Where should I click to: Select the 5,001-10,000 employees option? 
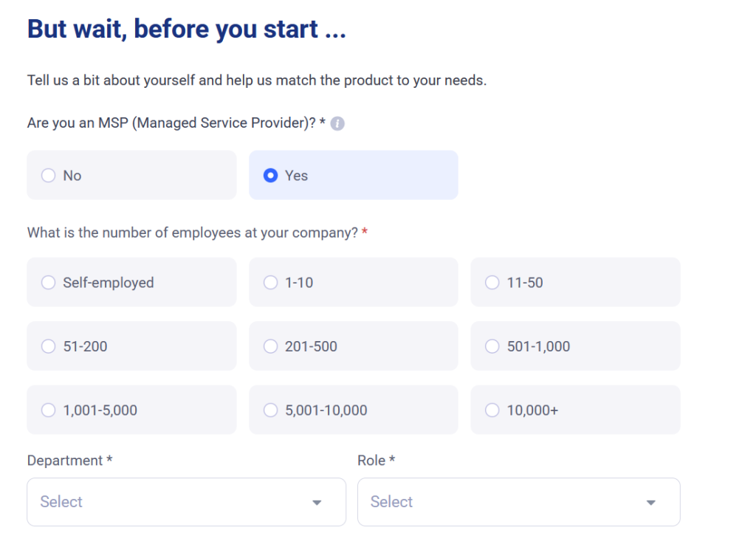pos(271,410)
